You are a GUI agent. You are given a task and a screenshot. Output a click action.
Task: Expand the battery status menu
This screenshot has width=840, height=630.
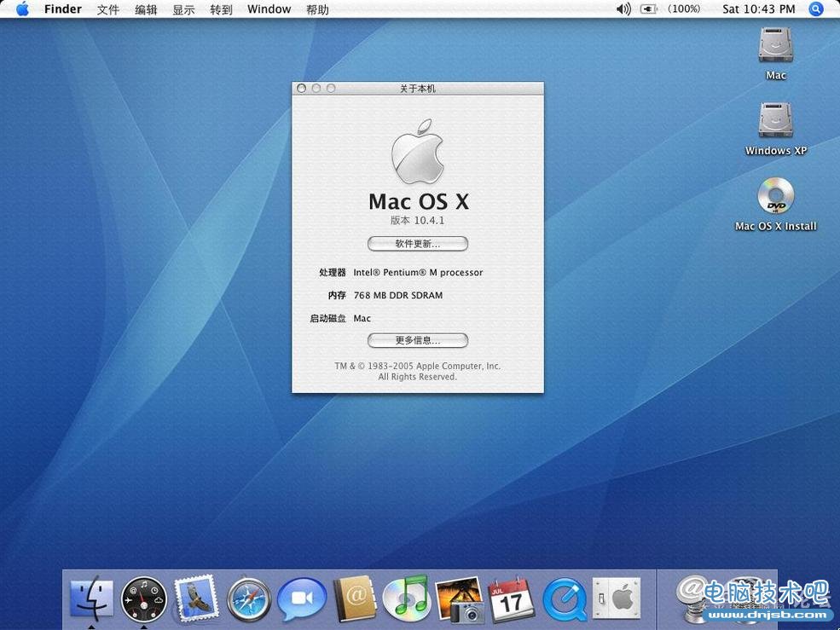(x=650, y=9)
